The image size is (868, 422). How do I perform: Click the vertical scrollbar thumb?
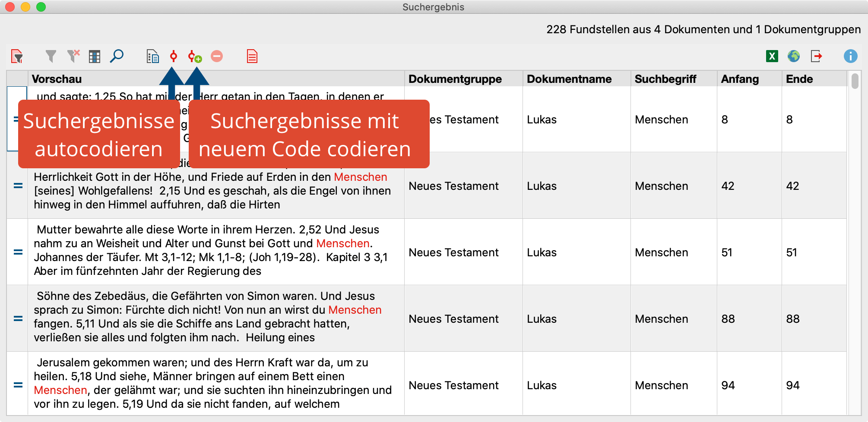(855, 81)
